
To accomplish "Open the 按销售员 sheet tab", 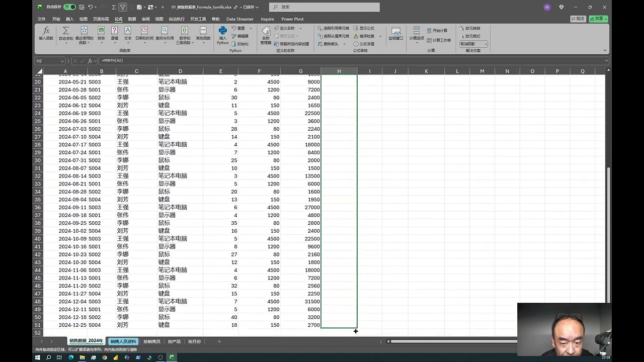I will 151,341.
